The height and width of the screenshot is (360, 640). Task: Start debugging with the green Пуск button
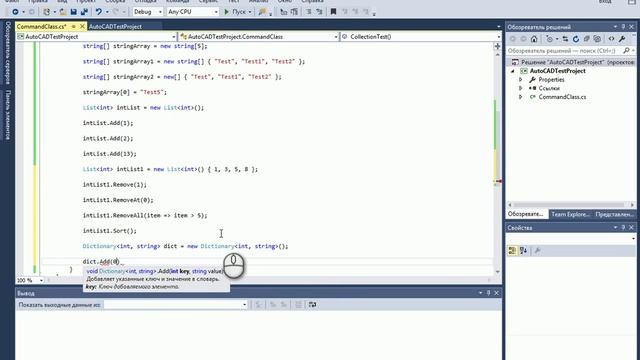pos(236,12)
